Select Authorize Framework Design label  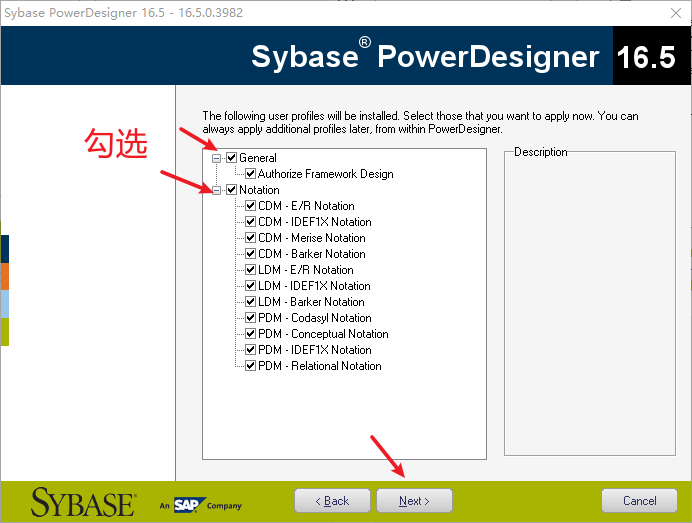(x=326, y=173)
